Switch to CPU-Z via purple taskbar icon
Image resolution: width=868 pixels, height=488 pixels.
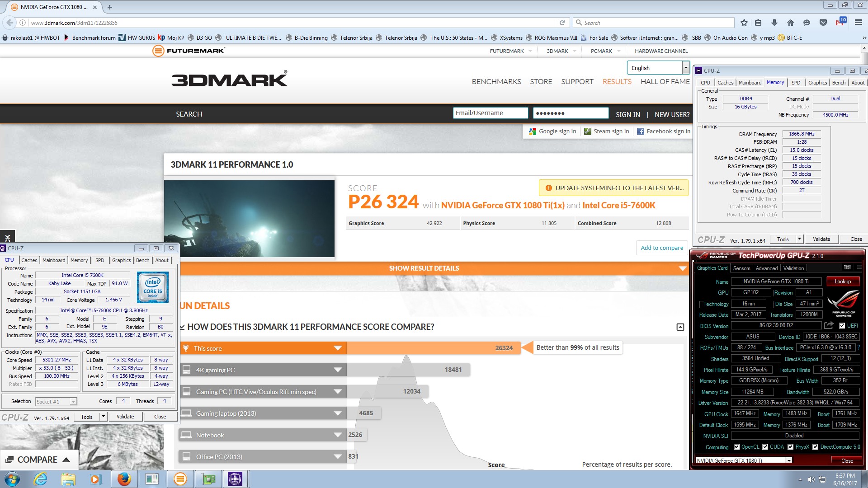coord(235,479)
